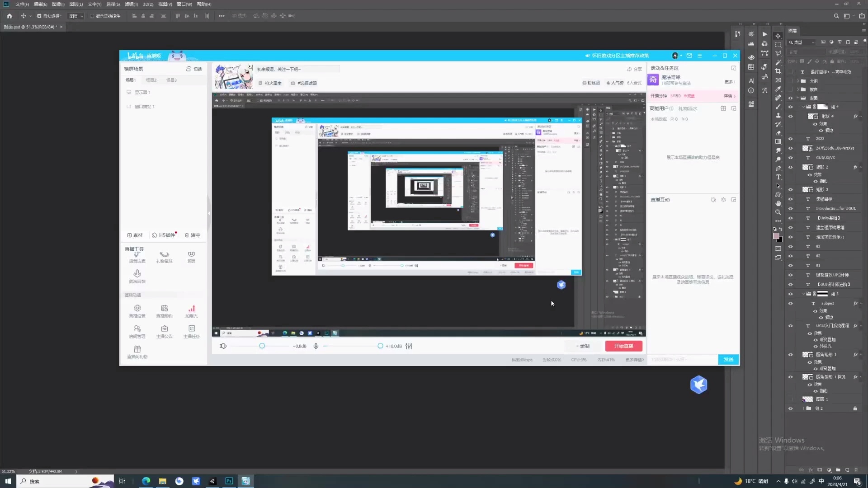Viewport: 868px width, 488px height.
Task: Pick the Eyedropper tool
Action: (778, 89)
